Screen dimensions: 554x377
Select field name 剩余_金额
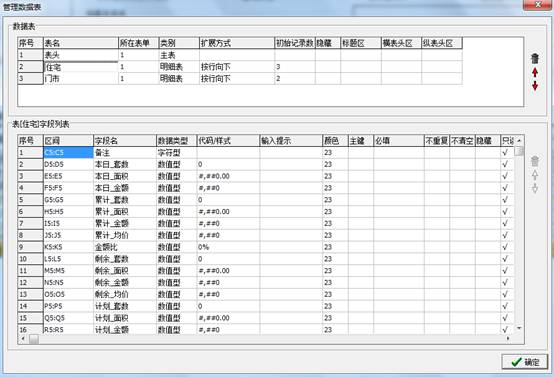(x=125, y=282)
